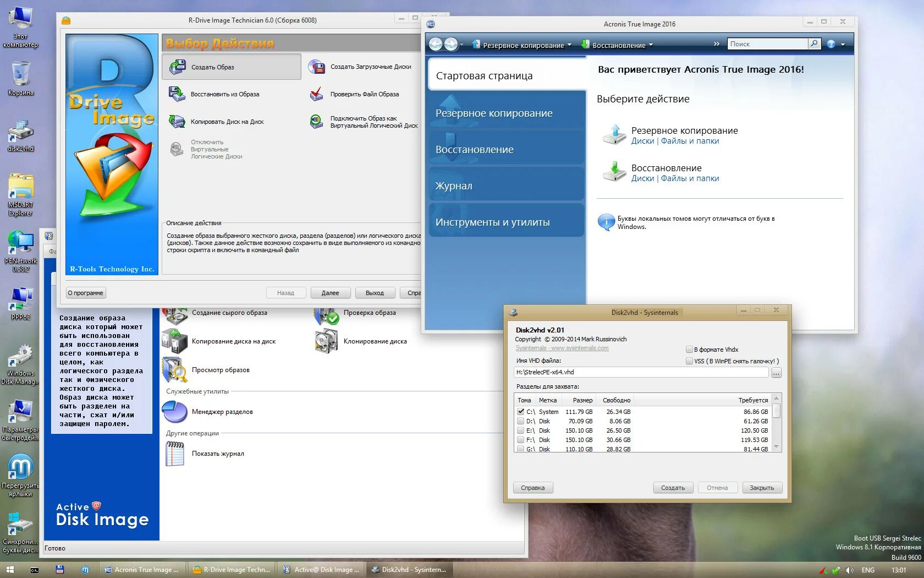924x578 pixels.
Task: Click the Acronis search input box
Action: coord(767,44)
